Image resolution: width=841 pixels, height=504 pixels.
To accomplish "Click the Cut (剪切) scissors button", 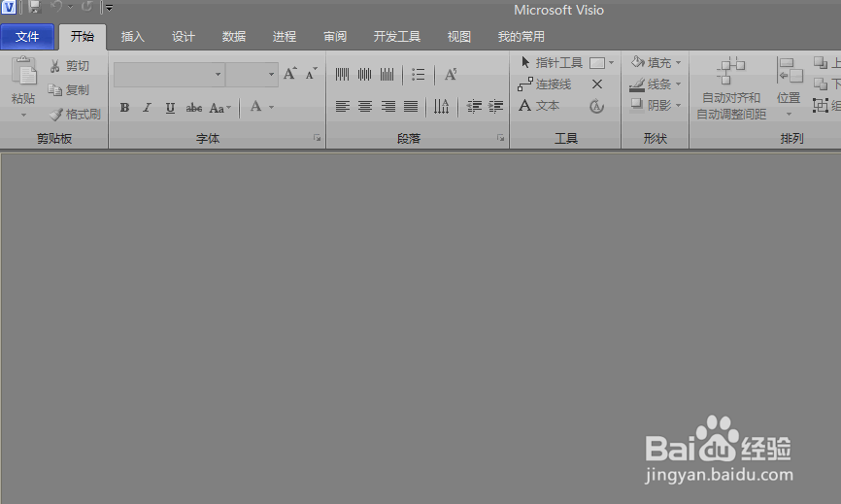I will tap(69, 66).
